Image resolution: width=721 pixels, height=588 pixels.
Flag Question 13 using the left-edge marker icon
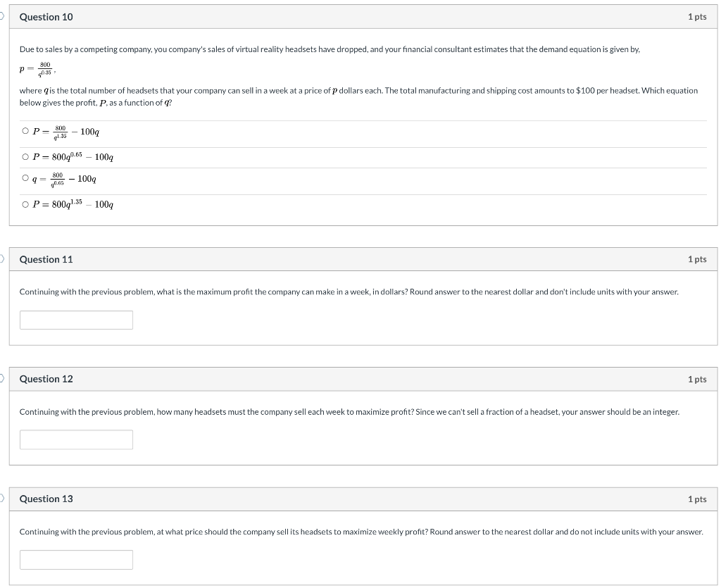1,499
